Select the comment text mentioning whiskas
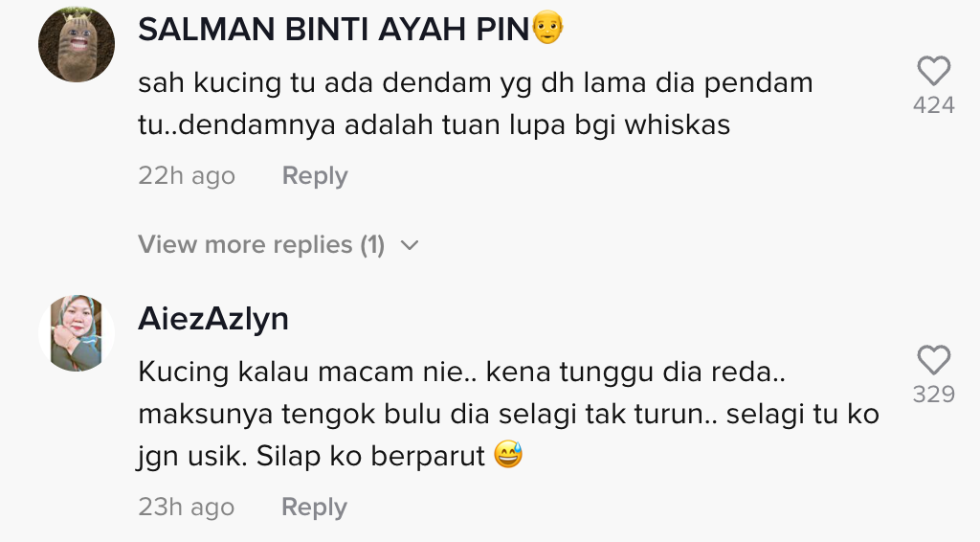Viewport: 980px width, 542px height. coord(475,103)
